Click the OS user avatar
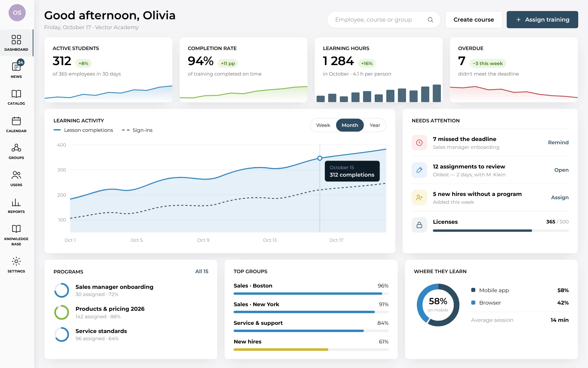The image size is (588, 368). (17, 13)
